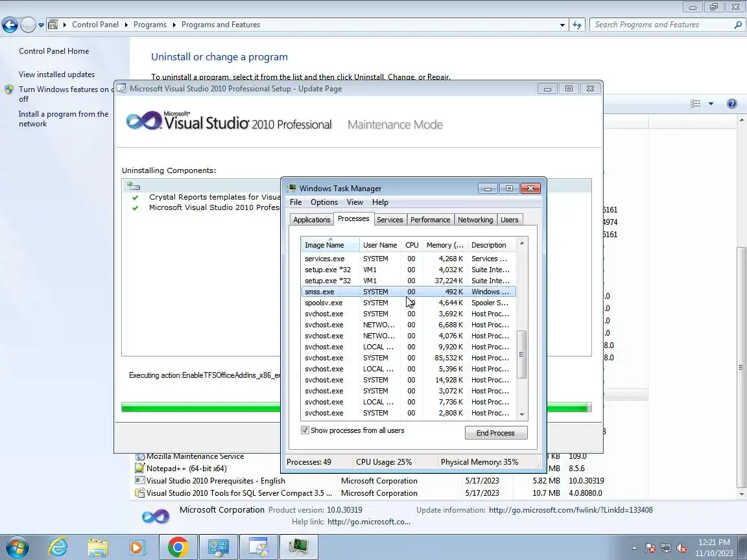Open Google Chrome from the taskbar
Screen dimensions: 747x560
(178, 547)
